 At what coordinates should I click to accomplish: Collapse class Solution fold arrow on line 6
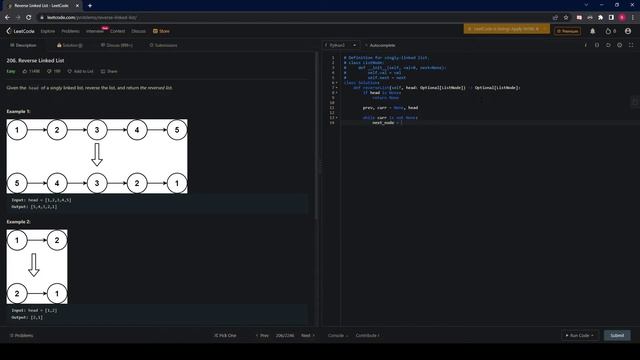click(x=337, y=83)
